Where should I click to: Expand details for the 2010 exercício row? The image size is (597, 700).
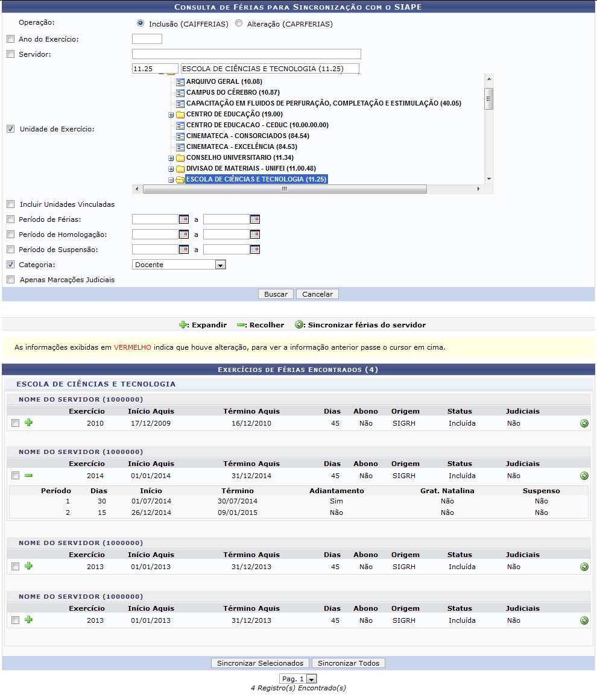point(28,423)
